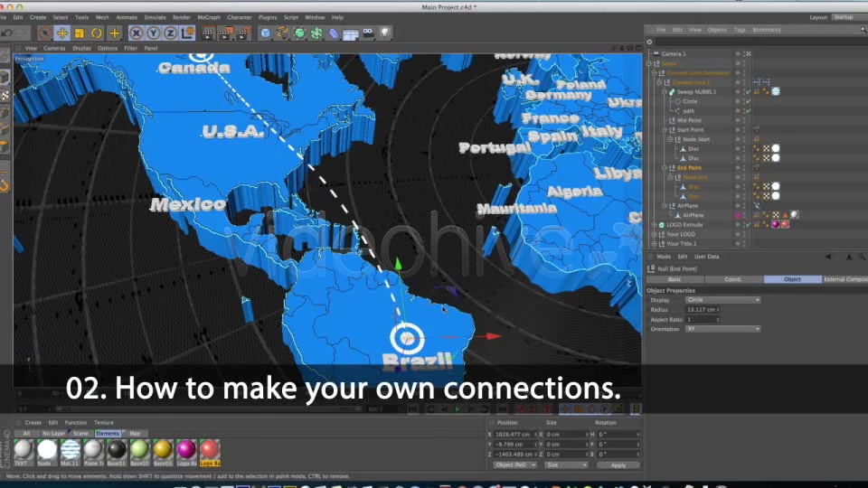Toggle the X axis lock
The height and width of the screenshot is (488, 868).
137,33
